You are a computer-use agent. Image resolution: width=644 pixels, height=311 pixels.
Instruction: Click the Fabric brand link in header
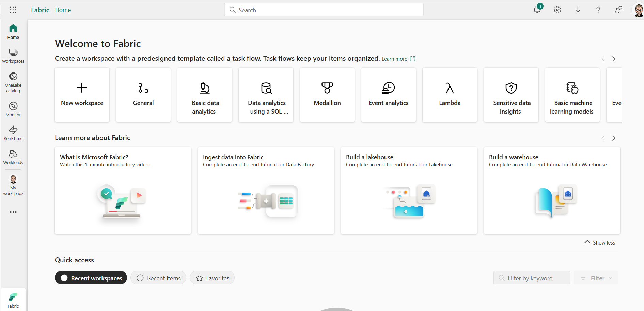tap(40, 10)
